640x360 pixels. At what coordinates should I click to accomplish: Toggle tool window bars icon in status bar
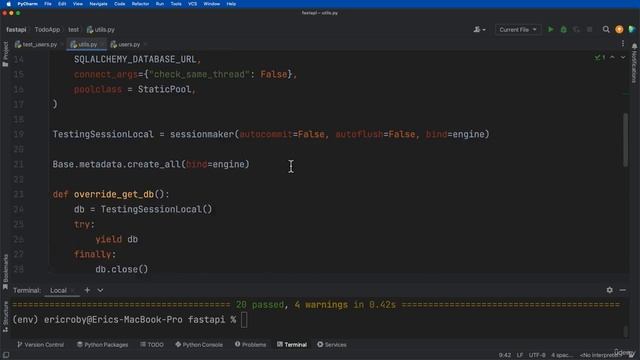tap(6, 355)
